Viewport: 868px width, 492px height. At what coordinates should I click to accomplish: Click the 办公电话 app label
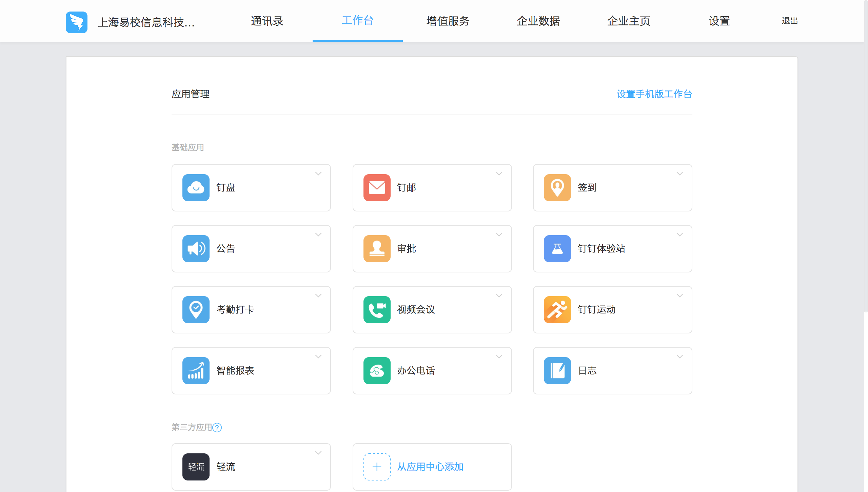pos(416,370)
